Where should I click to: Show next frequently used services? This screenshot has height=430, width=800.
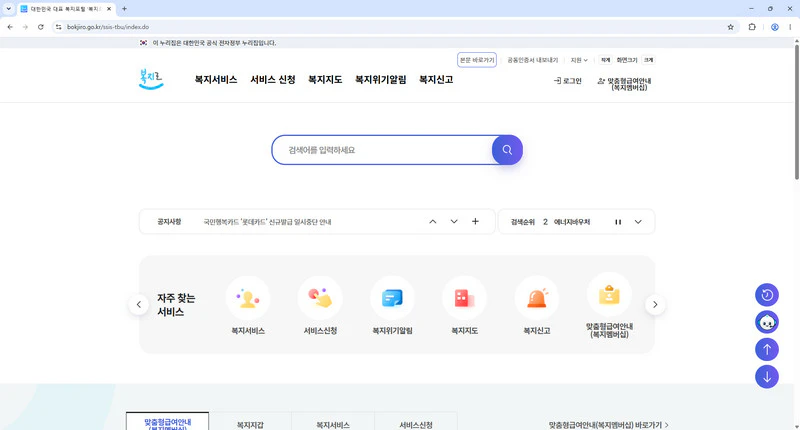(655, 305)
